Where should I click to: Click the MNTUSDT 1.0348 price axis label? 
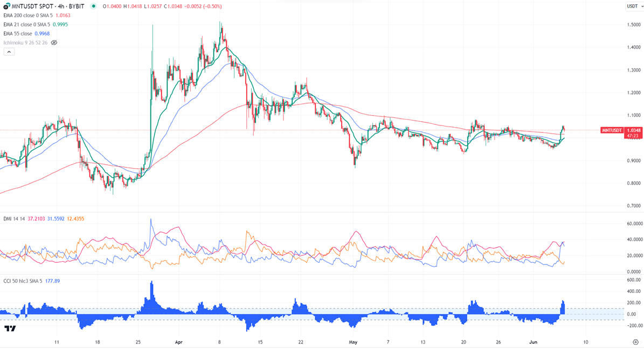pos(621,130)
